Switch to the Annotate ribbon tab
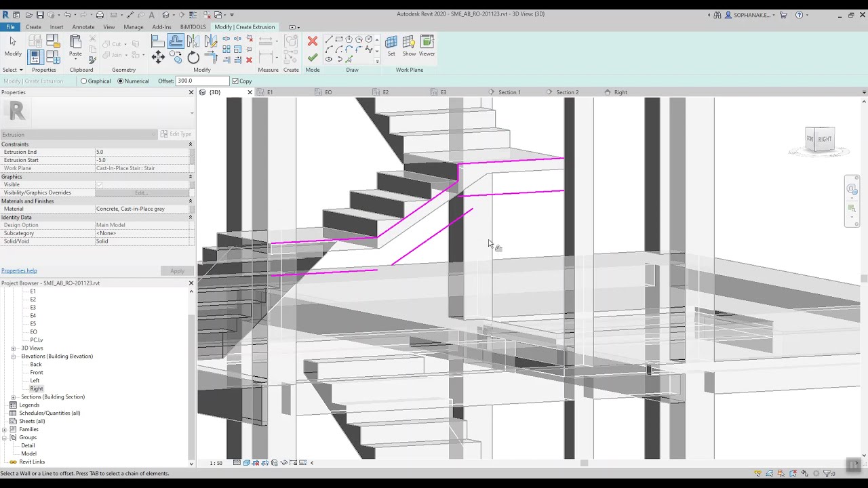The width and height of the screenshot is (868, 488). [83, 27]
